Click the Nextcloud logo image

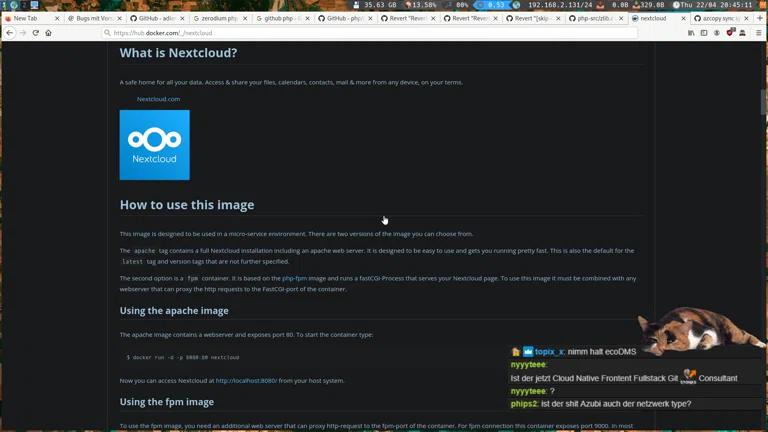pos(155,145)
